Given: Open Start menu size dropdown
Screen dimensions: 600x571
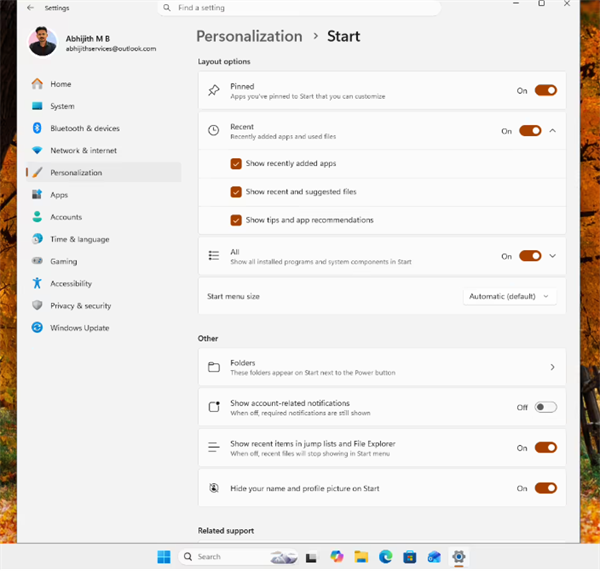Looking at the screenshot, I should (x=510, y=297).
